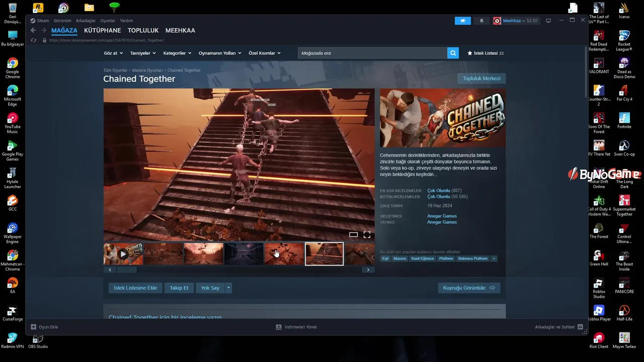
Task: Select the highlighted stairs screenshot thumbnail
Action: [324, 254]
